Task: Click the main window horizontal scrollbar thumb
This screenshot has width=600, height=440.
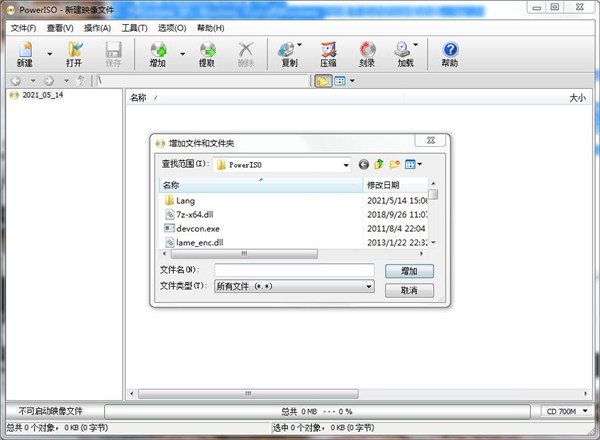Action: (248, 393)
